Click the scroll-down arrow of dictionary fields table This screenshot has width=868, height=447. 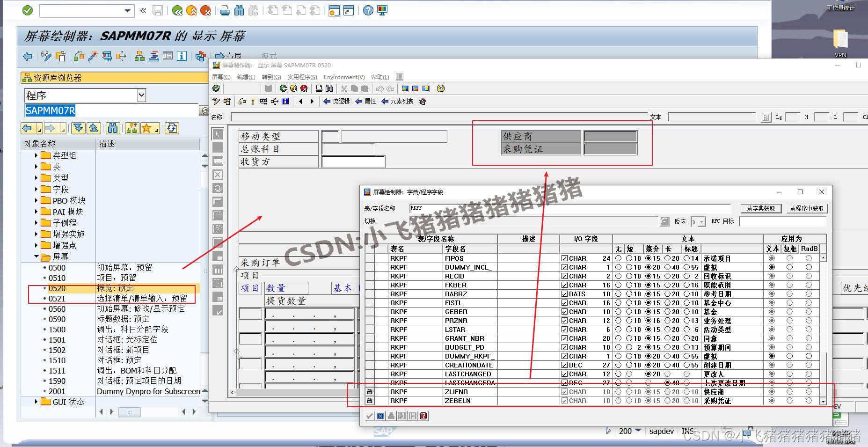click(823, 401)
